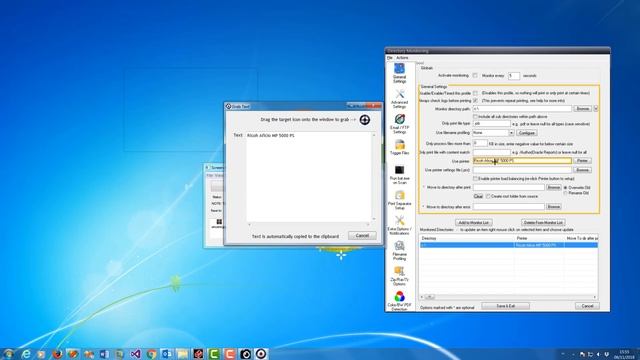Open Firefox from the taskbar

point(57,354)
